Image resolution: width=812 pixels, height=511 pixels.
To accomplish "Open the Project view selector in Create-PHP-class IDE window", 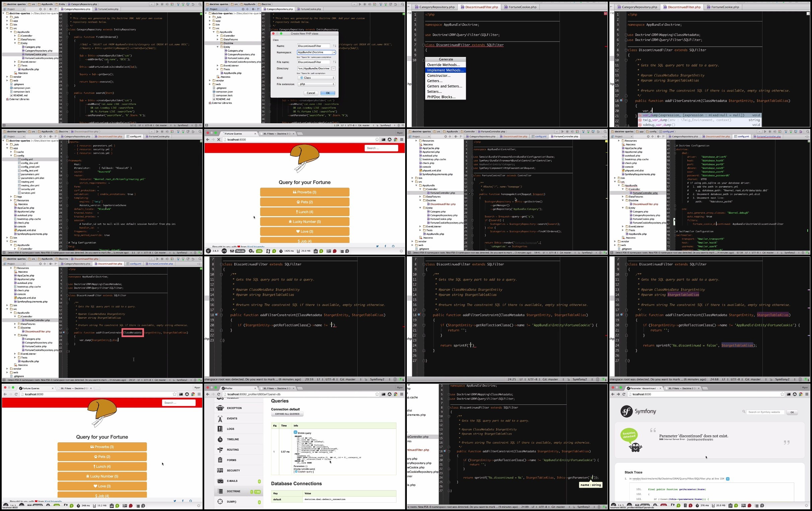I will (217, 9).
